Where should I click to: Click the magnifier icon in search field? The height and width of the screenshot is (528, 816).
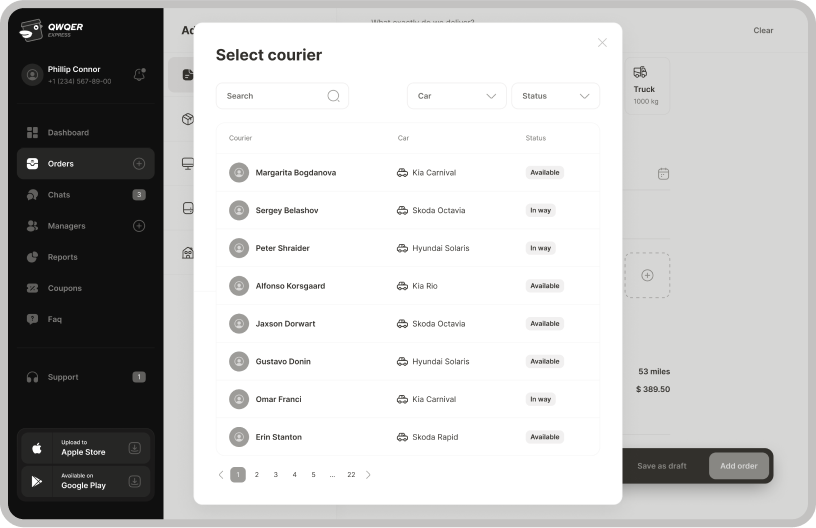click(334, 96)
